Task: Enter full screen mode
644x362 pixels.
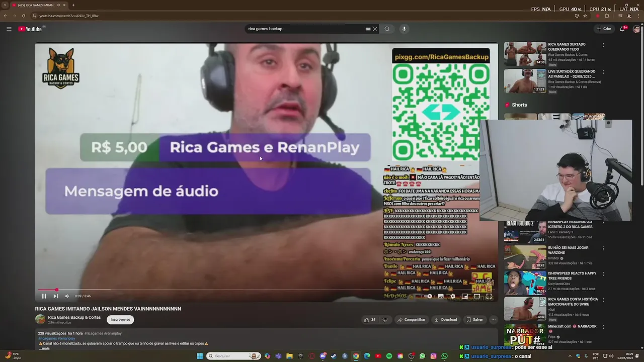Action: pyautogui.click(x=489, y=296)
